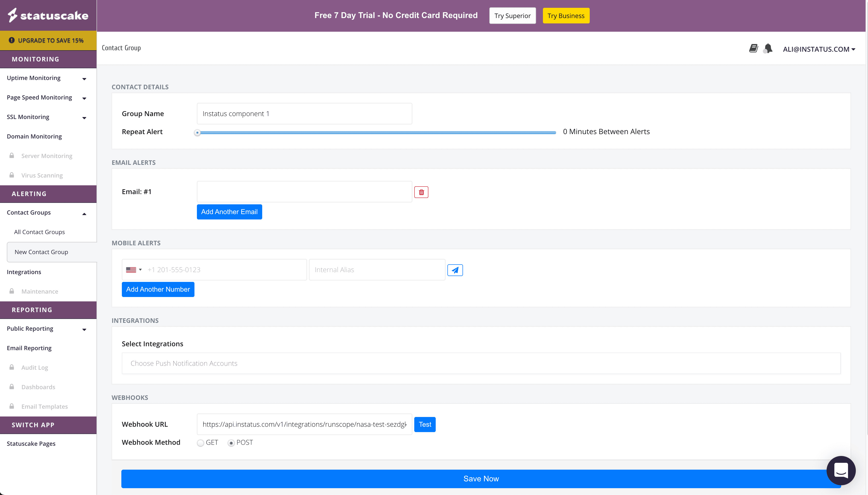Viewport: 868px width, 495px height.
Task: Click the Repeat Alert slider handle
Action: [197, 133]
